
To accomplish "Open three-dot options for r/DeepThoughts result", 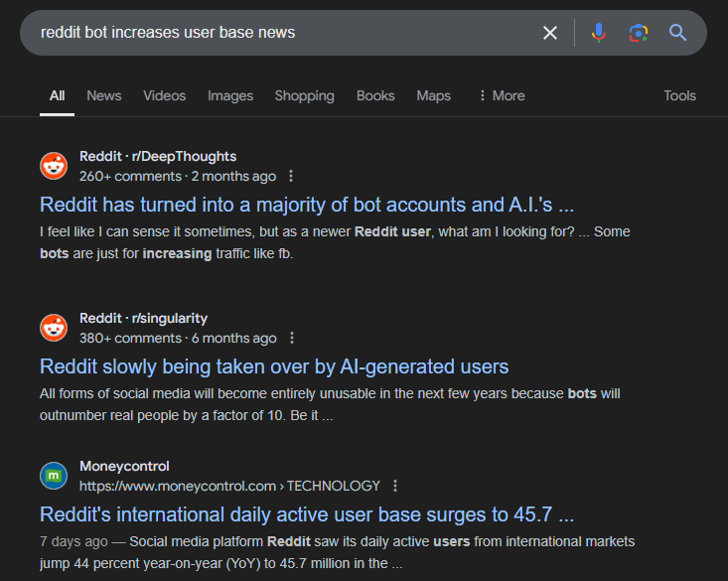I will click(291, 176).
